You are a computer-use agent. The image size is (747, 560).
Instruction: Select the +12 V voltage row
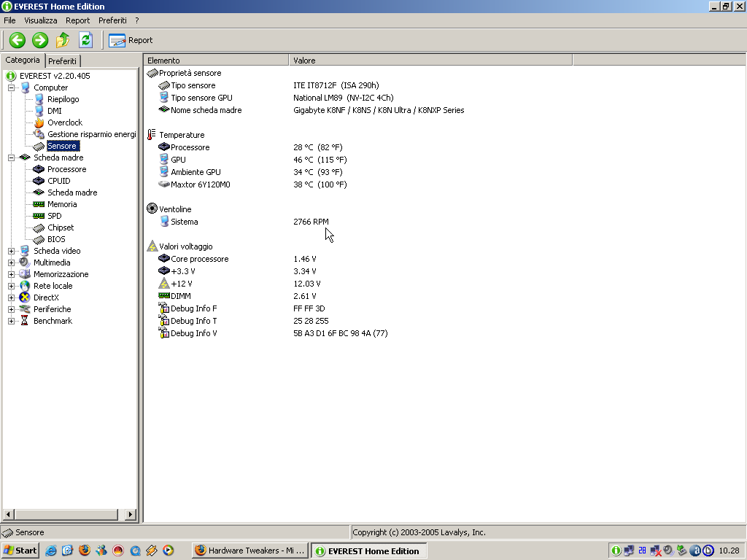[x=239, y=284]
